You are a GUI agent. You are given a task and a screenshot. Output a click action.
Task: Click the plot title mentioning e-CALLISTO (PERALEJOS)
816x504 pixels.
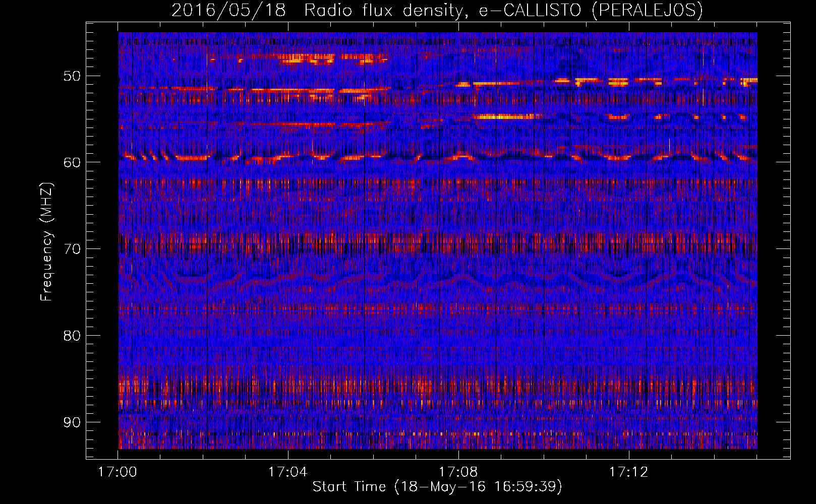tap(437, 10)
